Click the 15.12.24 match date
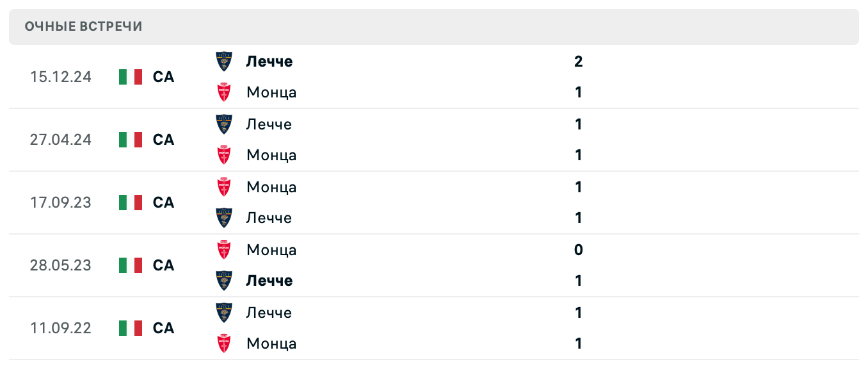The width and height of the screenshot is (868, 373). [x=61, y=77]
